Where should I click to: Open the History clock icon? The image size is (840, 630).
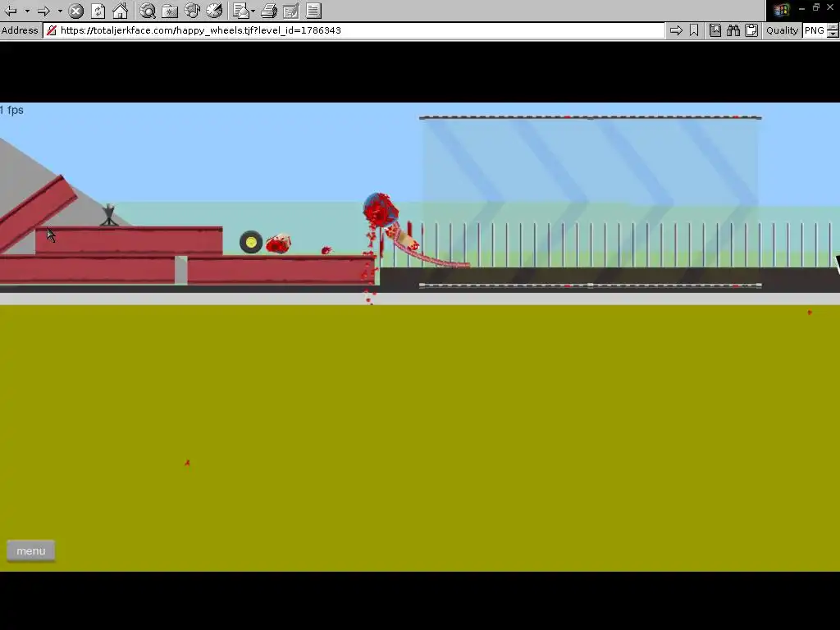tap(214, 11)
